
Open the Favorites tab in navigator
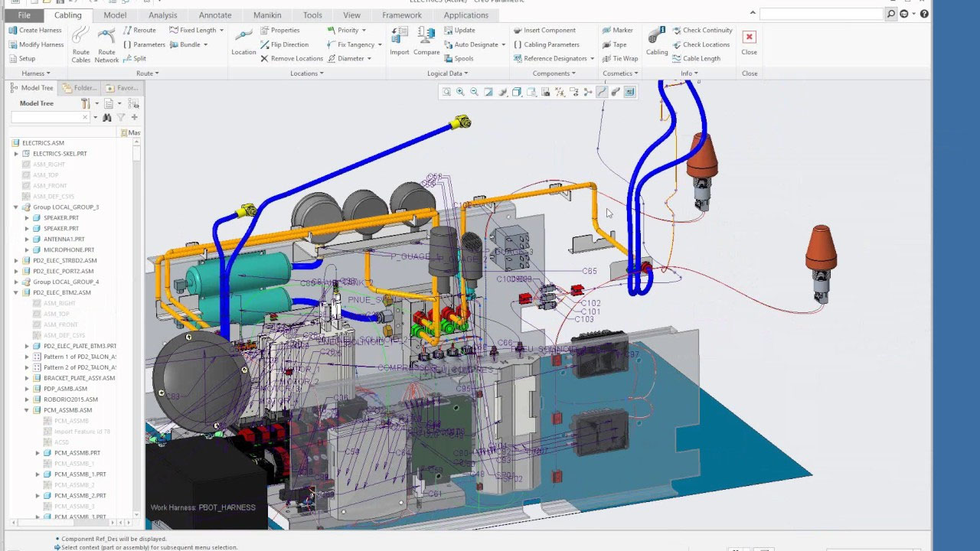coord(122,88)
